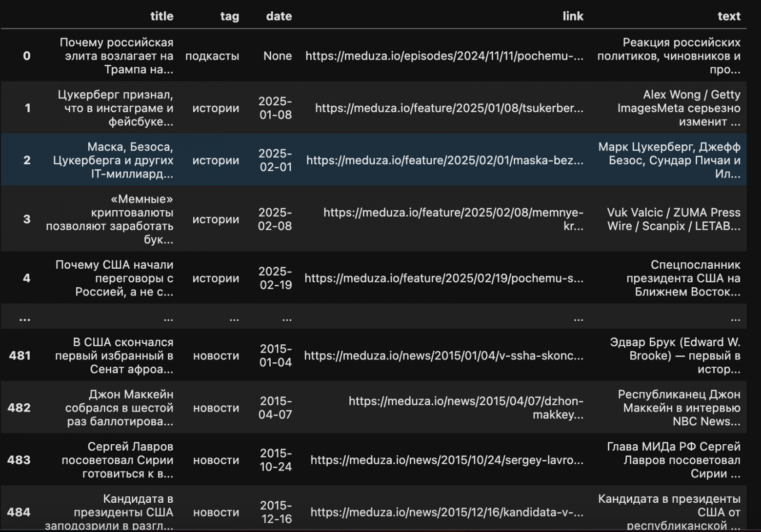The image size is (761, 532).
Task: Click title 'Маска, Безоса, Цукерберга и других'
Action: coord(113,160)
